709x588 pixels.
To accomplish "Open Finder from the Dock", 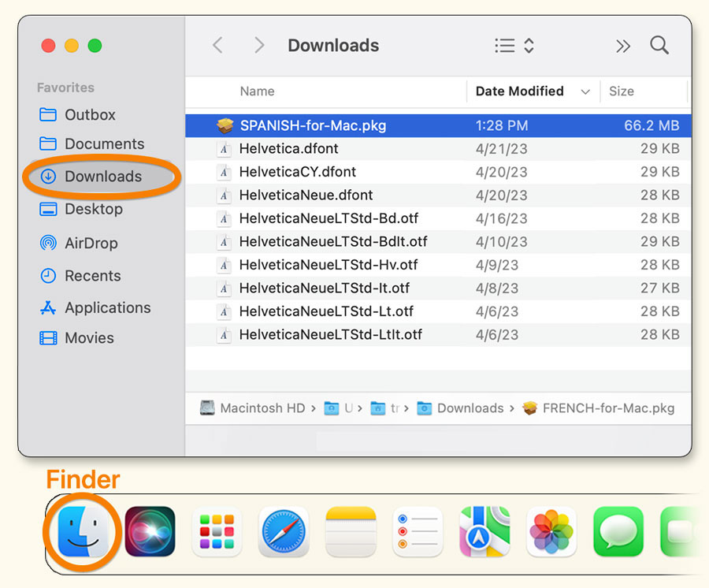I will pyautogui.click(x=81, y=533).
